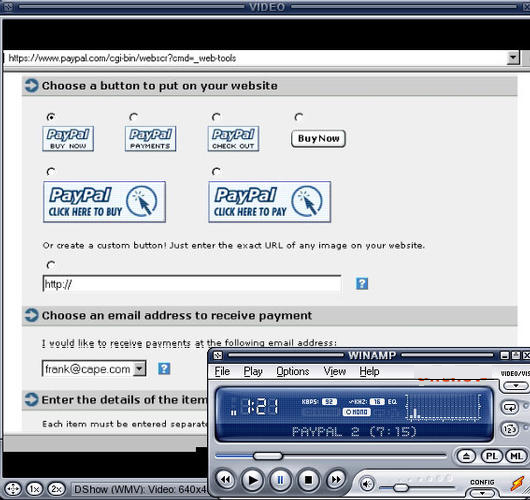Select the custom button URL radio option

tap(51, 265)
